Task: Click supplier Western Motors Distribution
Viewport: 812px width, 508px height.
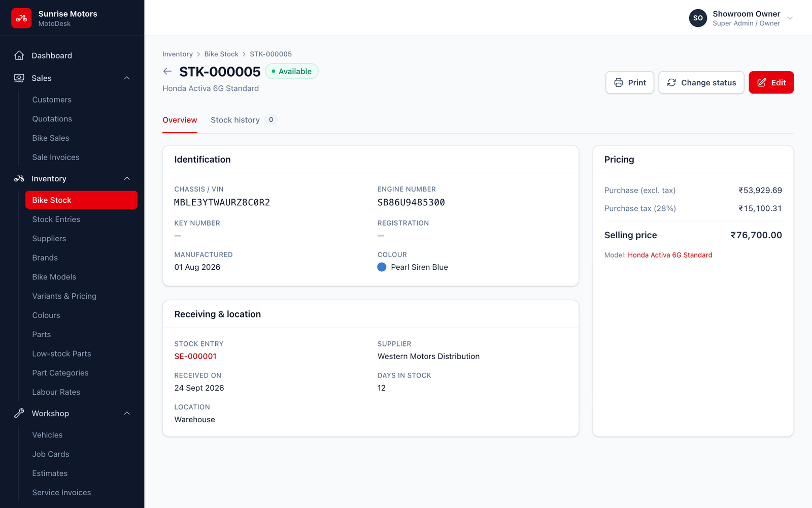Action: (428, 357)
